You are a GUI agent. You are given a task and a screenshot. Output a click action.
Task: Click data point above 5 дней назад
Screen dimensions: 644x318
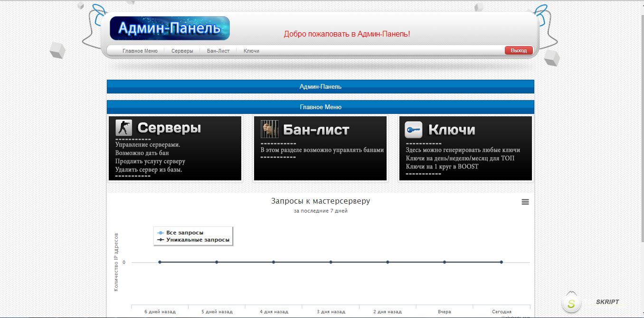coord(217,262)
